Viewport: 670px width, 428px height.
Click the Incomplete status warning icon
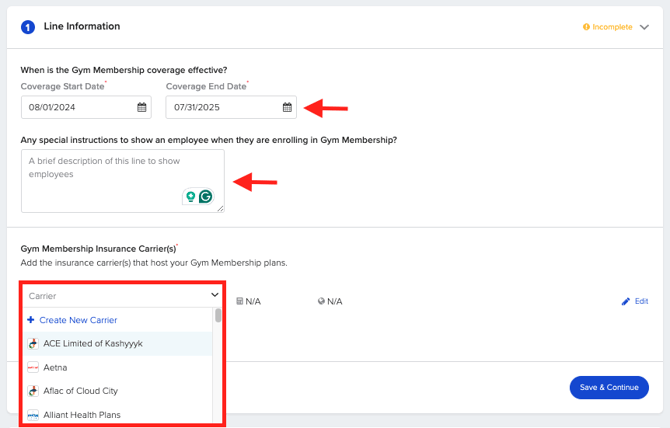586,27
